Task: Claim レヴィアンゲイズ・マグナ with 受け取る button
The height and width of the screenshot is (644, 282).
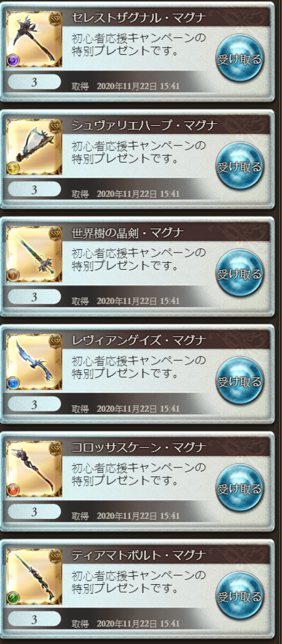Action: pos(239,380)
